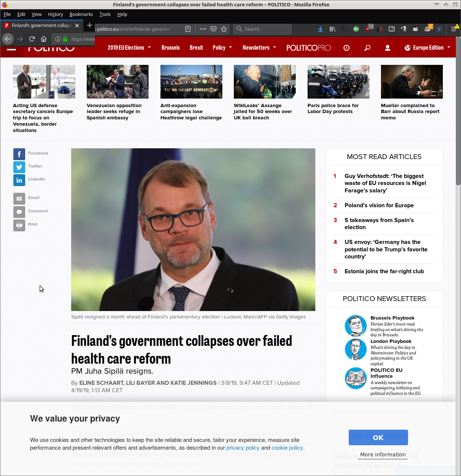Click the green B+ extension icon
The image size is (461, 476).
356,29
